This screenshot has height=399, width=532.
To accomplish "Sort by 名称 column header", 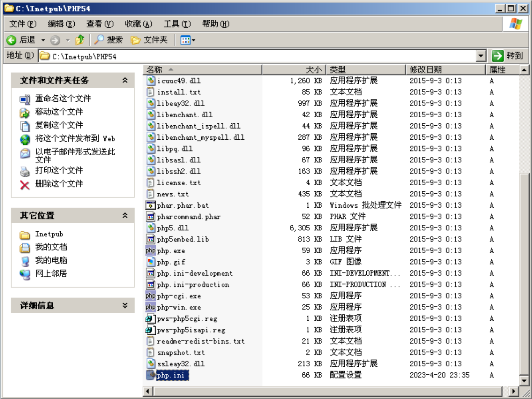I will (x=203, y=69).
